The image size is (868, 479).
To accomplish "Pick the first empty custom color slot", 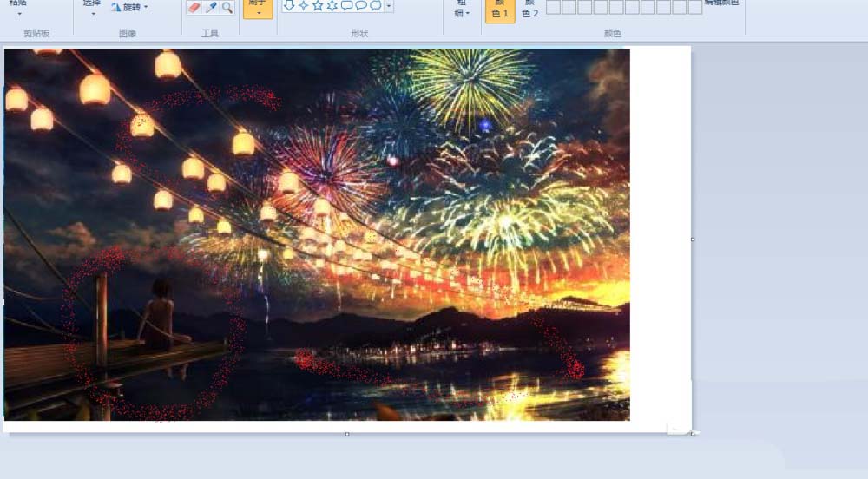I will point(554,7).
